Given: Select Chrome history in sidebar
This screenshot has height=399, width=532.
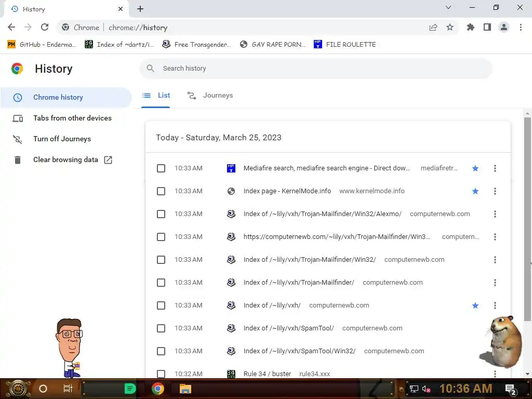Looking at the screenshot, I should pyautogui.click(x=66, y=97).
